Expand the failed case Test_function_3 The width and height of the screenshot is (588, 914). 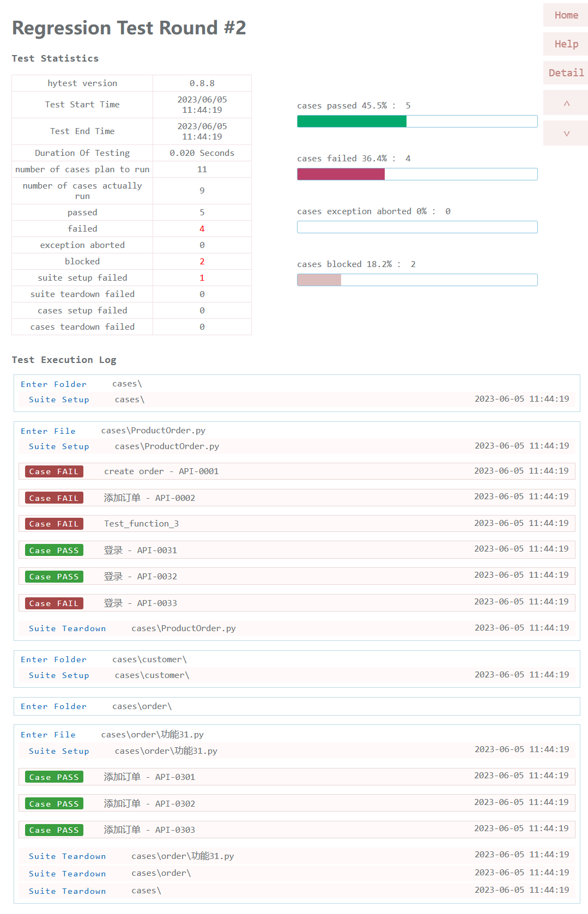point(297,524)
